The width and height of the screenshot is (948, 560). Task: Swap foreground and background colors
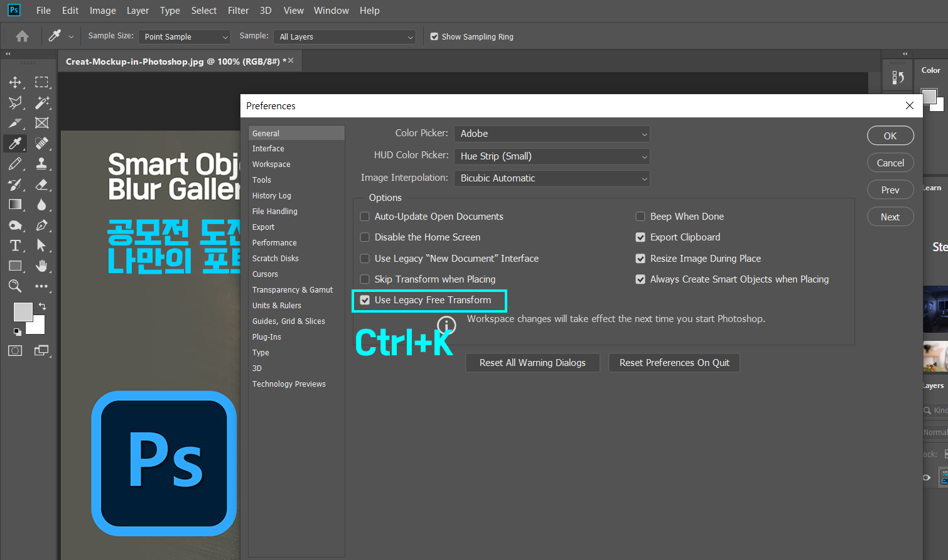coord(42,306)
